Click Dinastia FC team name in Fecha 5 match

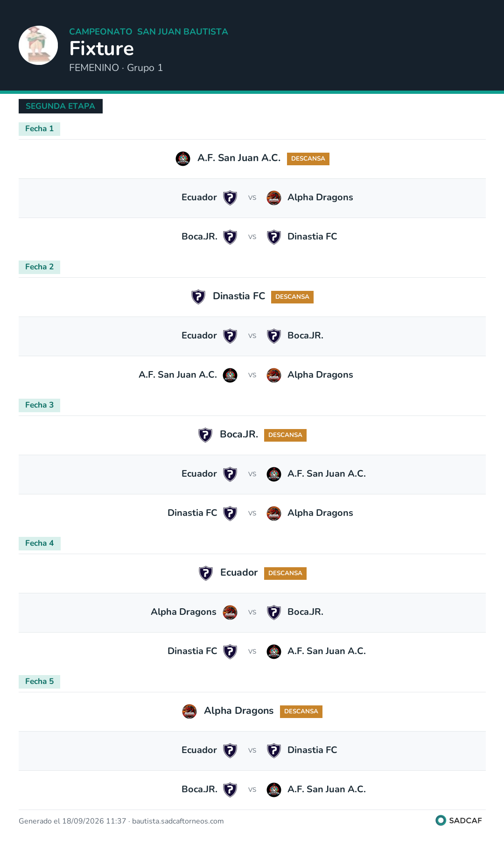312,750
